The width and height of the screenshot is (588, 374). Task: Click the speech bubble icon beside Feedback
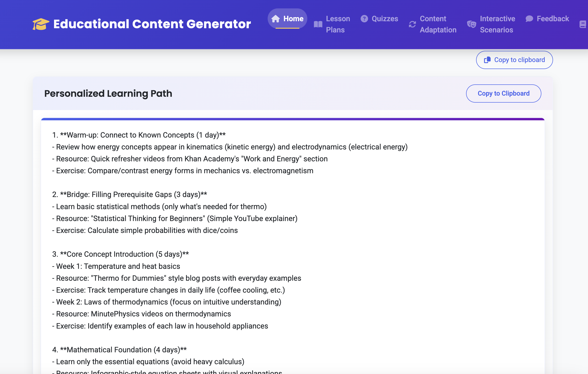529,19
